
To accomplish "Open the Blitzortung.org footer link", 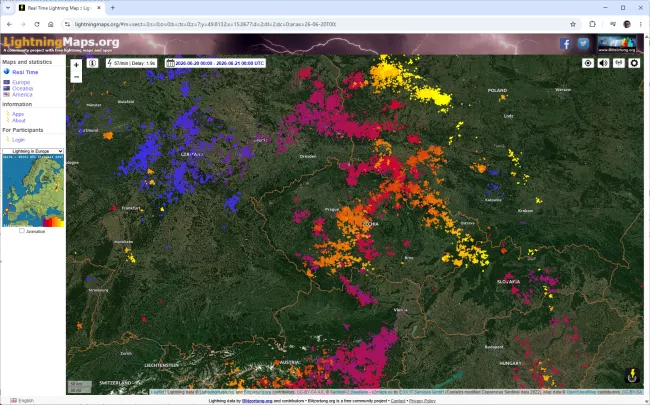I will [x=257, y=401].
